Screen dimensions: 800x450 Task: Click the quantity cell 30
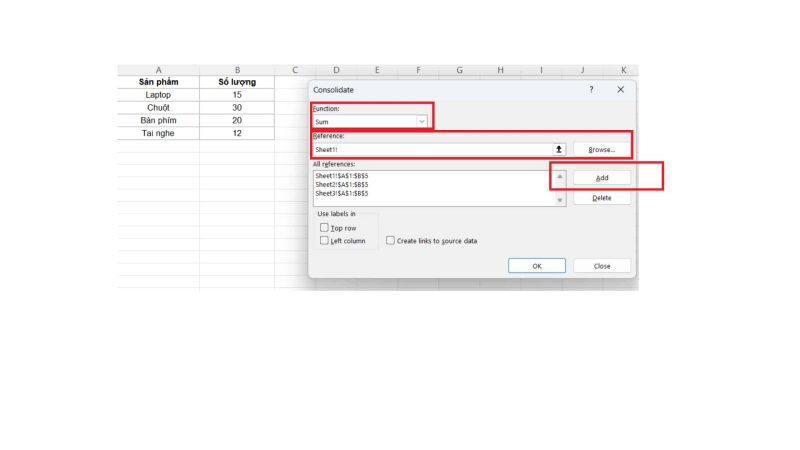237,108
